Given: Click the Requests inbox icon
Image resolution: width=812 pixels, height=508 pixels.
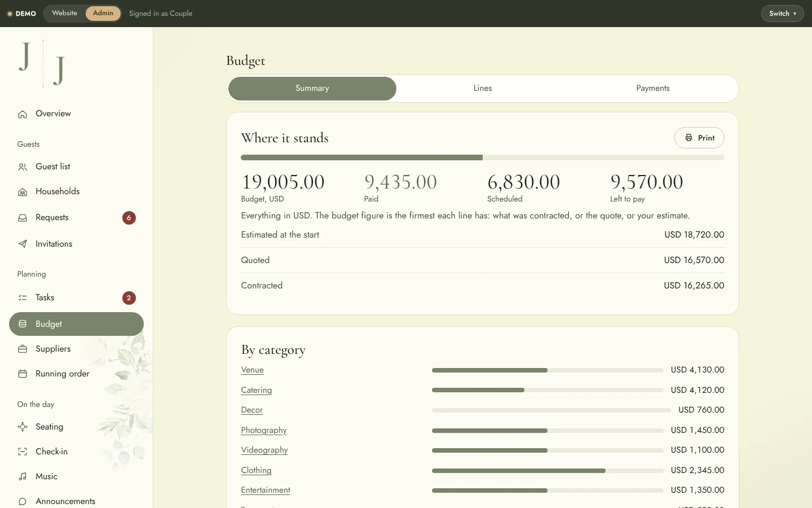Looking at the screenshot, I should pos(23,218).
